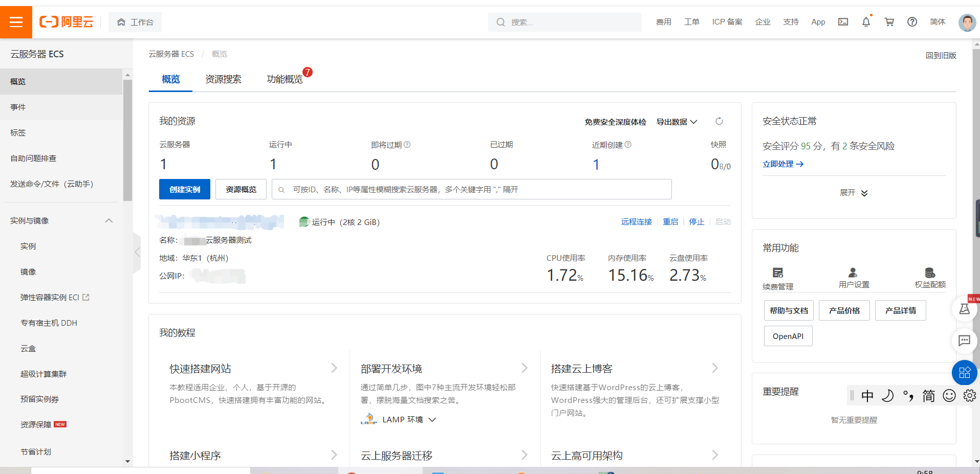Open the 工单 top menu
This screenshot has width=980, height=474.
(x=692, y=22)
